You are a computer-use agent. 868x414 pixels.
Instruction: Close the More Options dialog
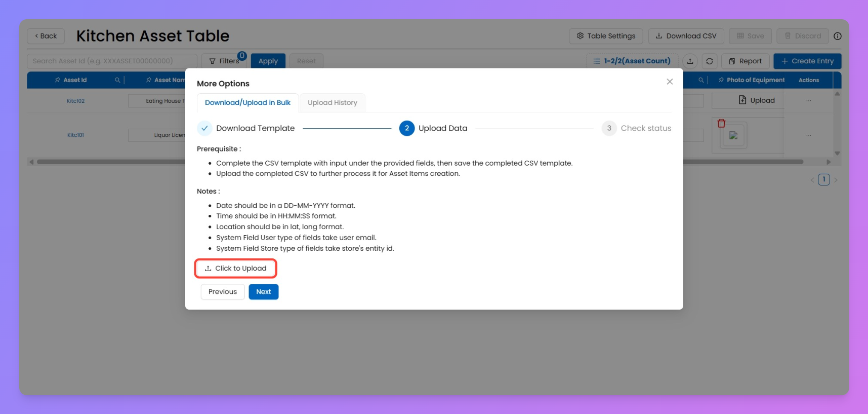670,82
